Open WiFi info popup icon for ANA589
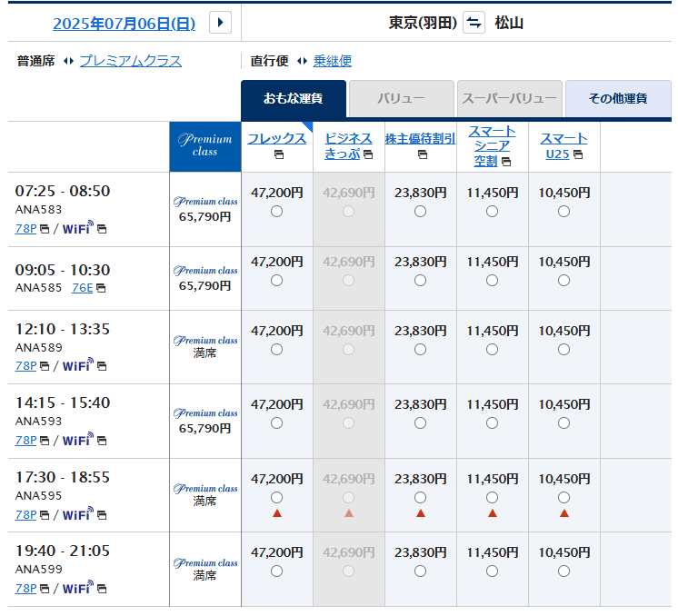Viewport: 678px width, 616px height. pyautogui.click(x=102, y=366)
